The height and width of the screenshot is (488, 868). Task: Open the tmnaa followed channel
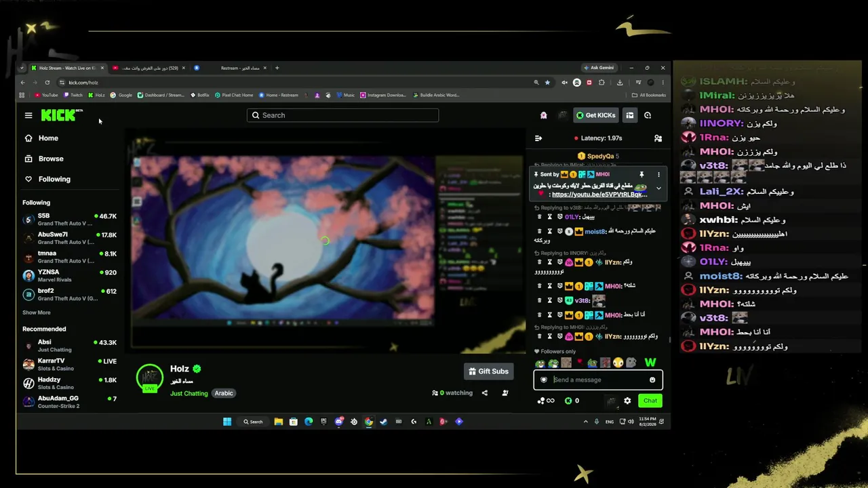[69, 257]
